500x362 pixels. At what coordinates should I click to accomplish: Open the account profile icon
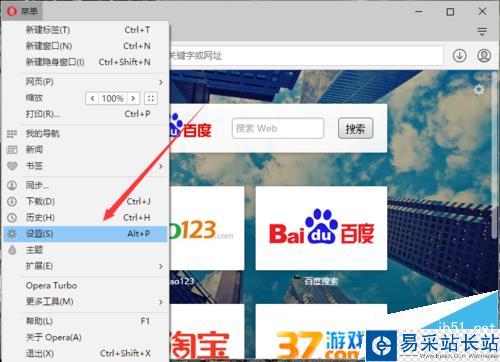click(x=484, y=55)
